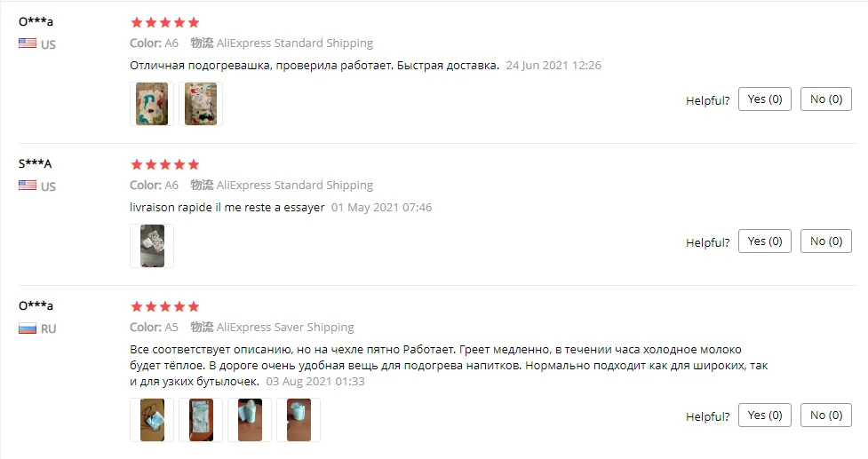Vote No on S***A's review
Viewport: 868px width, 459px height.
(826, 241)
